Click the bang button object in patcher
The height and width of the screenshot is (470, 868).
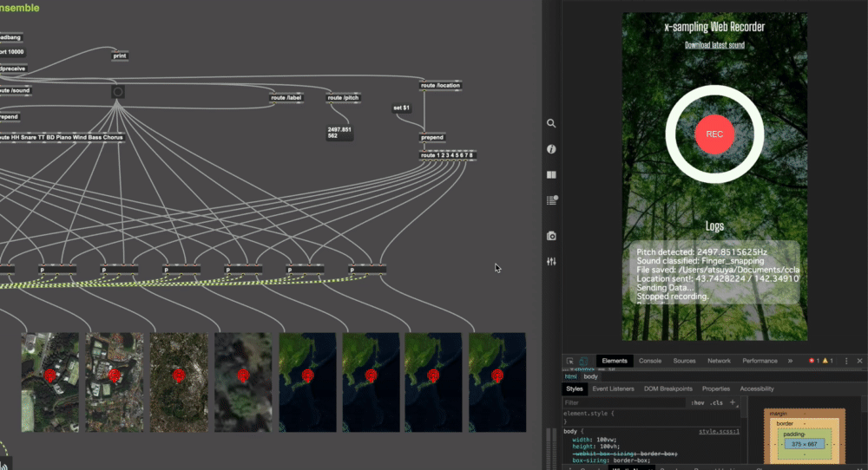pos(118,92)
